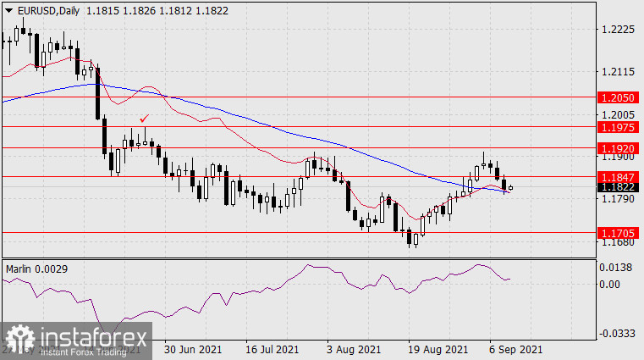Click the 0.0138 Marlin scale value
Viewport: 644px width, 360px height.
617,267
